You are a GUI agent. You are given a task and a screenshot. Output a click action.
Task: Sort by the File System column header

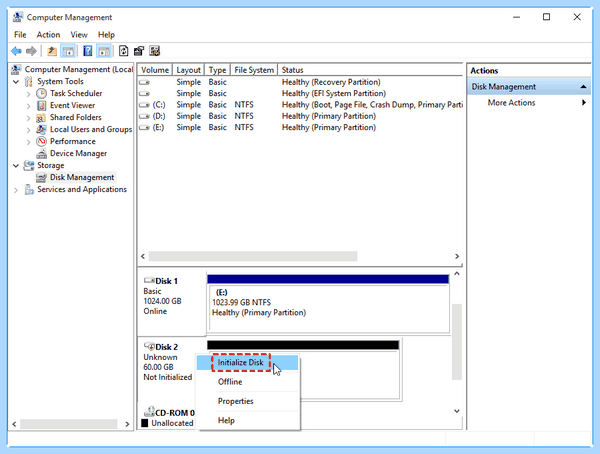pos(254,70)
